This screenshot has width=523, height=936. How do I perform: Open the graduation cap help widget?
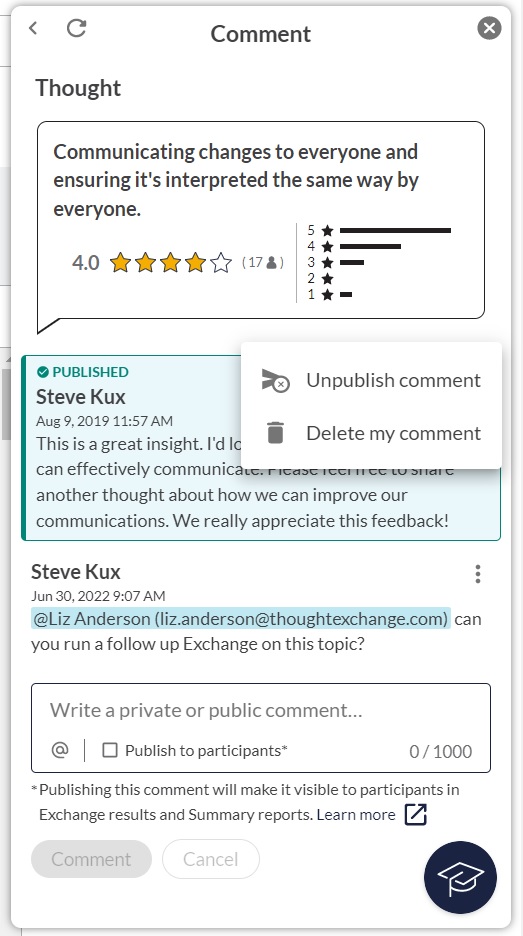(x=460, y=878)
